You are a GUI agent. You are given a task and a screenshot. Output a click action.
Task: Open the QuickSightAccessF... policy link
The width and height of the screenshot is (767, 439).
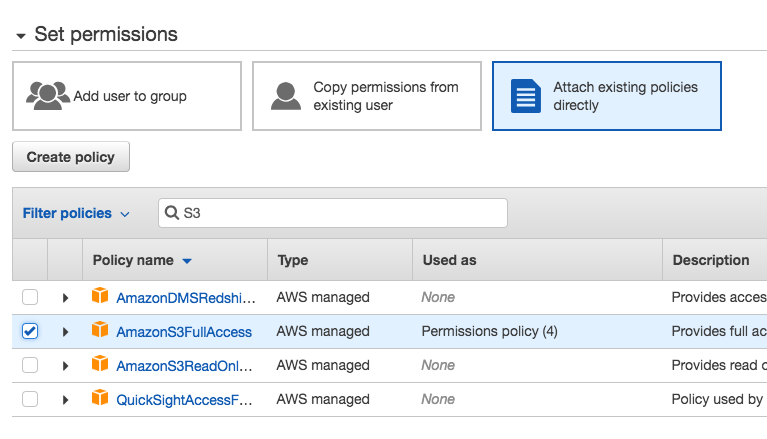184,400
